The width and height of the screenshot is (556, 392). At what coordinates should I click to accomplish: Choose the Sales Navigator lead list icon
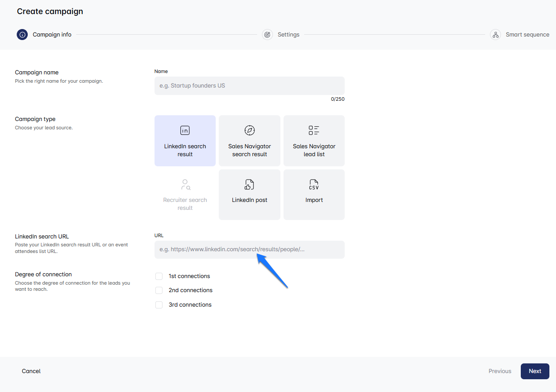click(x=314, y=130)
